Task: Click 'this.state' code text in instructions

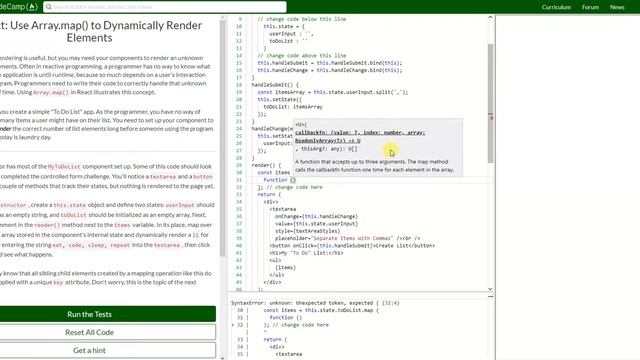Action: coord(69,205)
